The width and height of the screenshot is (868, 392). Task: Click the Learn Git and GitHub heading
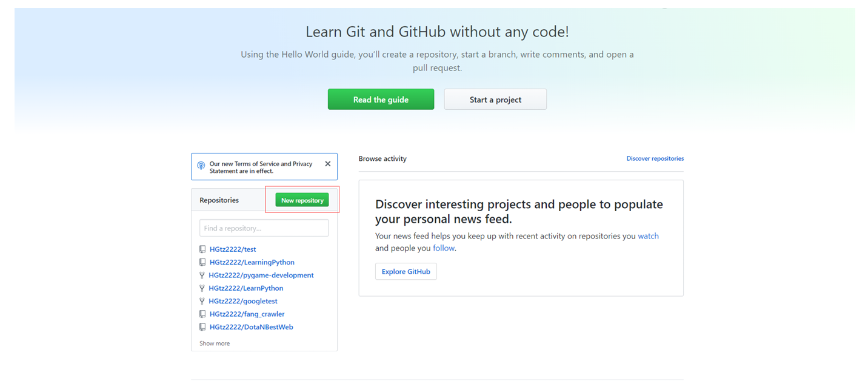pos(437,32)
